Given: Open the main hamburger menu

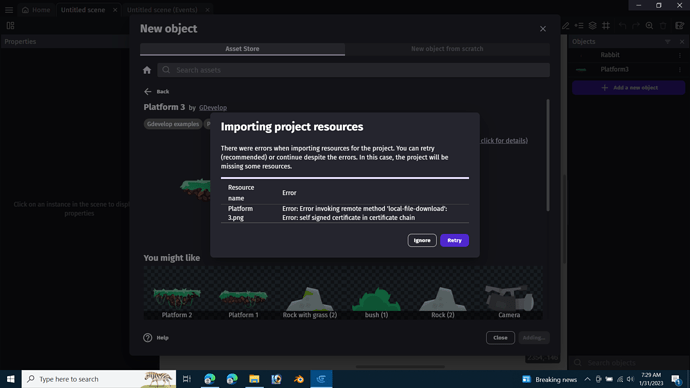Looking at the screenshot, I should click(x=9, y=10).
